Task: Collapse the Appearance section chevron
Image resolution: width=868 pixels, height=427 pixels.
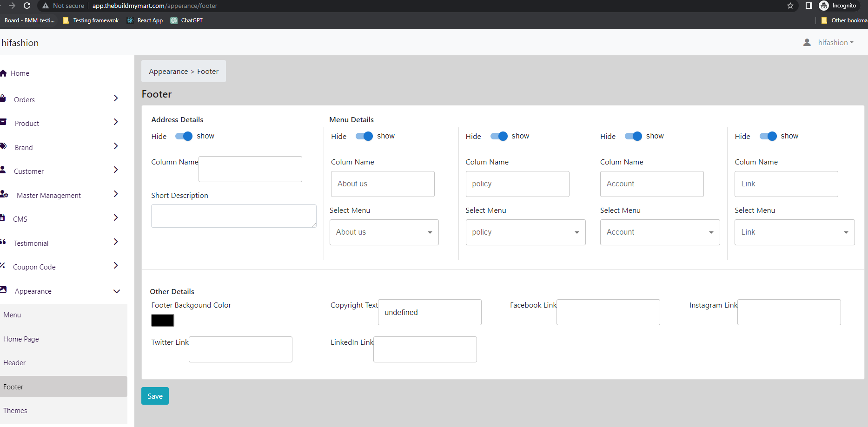Action: click(117, 291)
